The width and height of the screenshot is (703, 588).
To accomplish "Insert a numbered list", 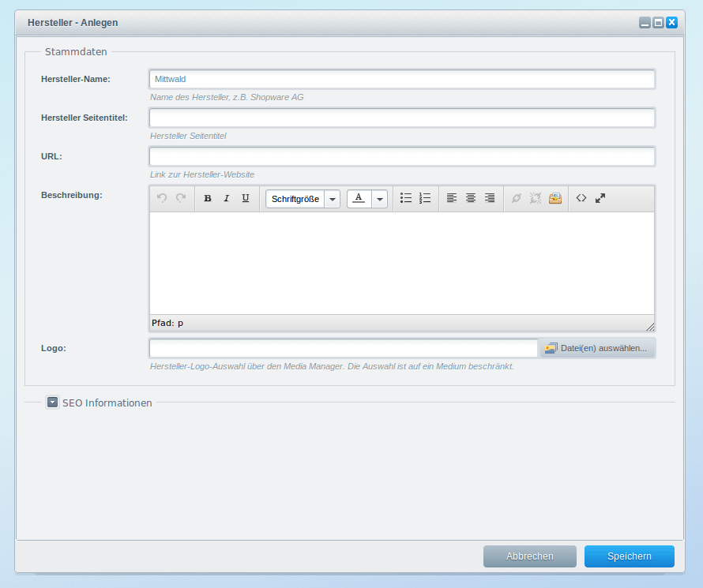I will click(x=425, y=199).
